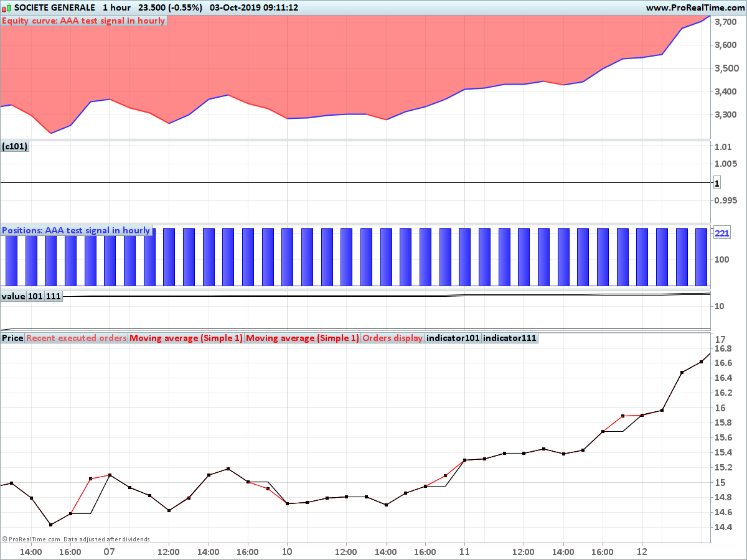Image resolution: width=747 pixels, height=560 pixels.
Task: Click the 14.4 price axis value
Action: tap(723, 528)
